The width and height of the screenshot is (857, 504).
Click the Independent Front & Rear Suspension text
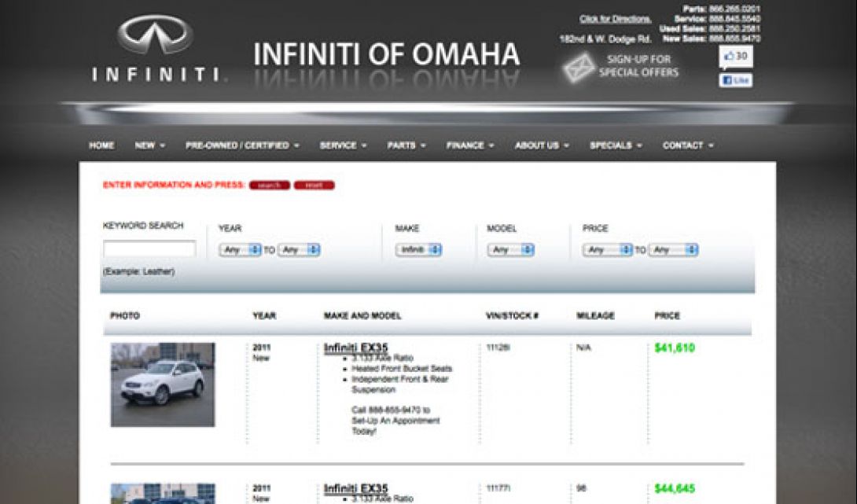point(399,384)
